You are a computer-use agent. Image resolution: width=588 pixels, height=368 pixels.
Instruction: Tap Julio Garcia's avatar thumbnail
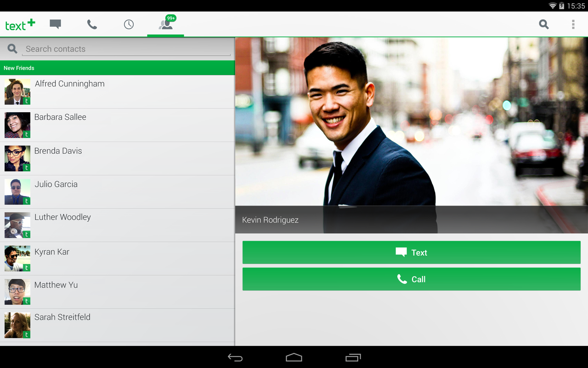17,192
